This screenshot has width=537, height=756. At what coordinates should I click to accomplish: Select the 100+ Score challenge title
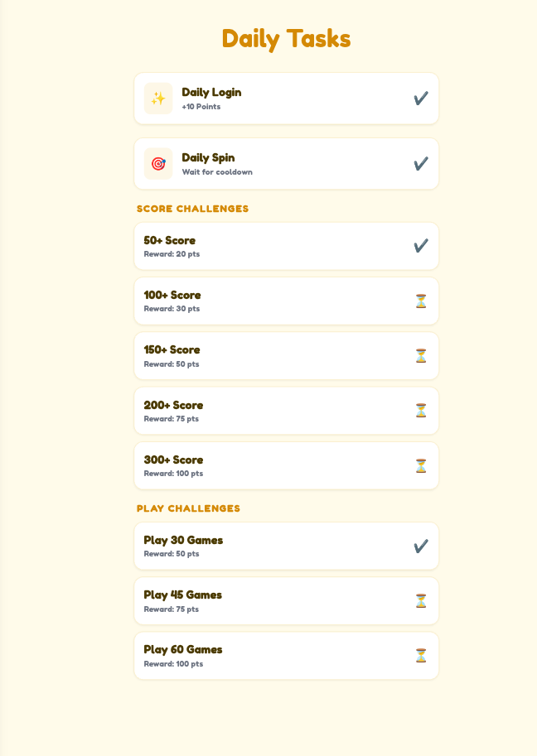172,295
